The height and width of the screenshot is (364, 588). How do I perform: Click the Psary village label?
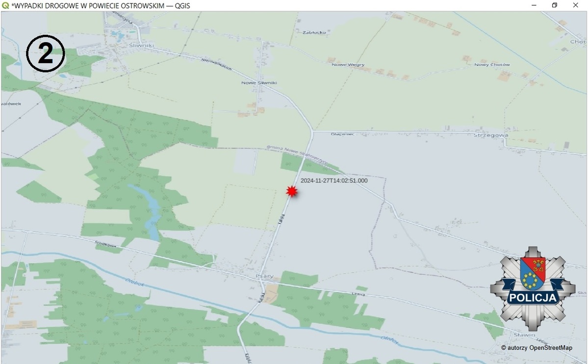pyautogui.click(x=264, y=276)
